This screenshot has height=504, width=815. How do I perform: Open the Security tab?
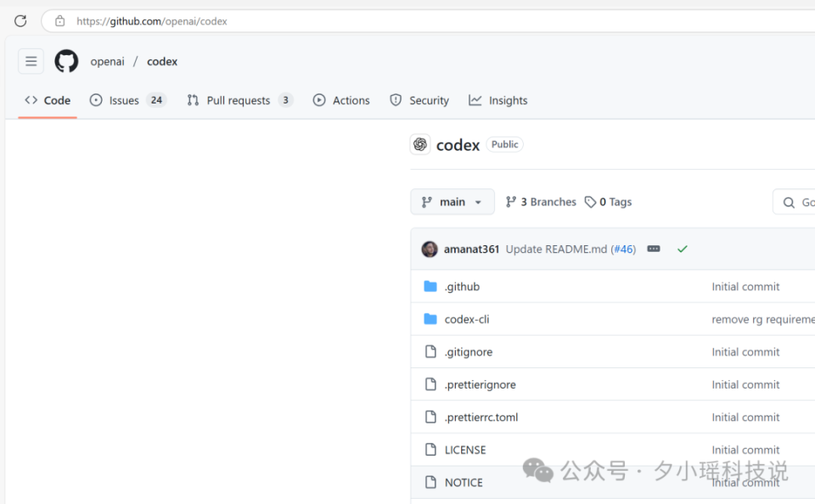click(419, 100)
